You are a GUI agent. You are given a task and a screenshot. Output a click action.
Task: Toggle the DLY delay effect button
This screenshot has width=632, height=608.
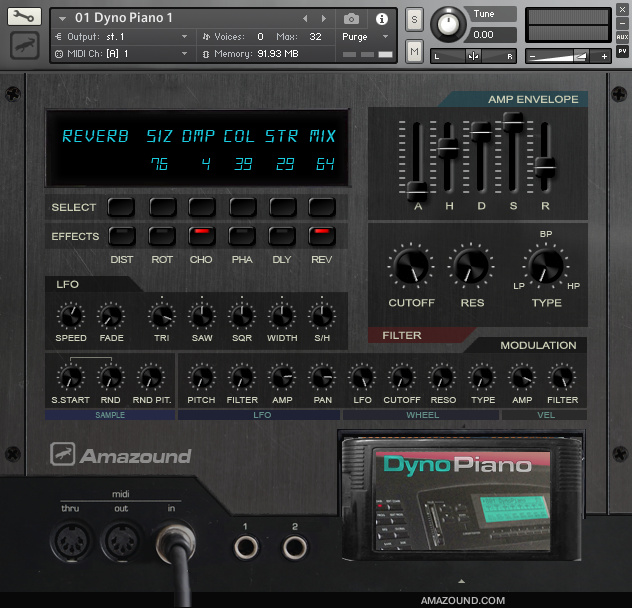(282, 236)
